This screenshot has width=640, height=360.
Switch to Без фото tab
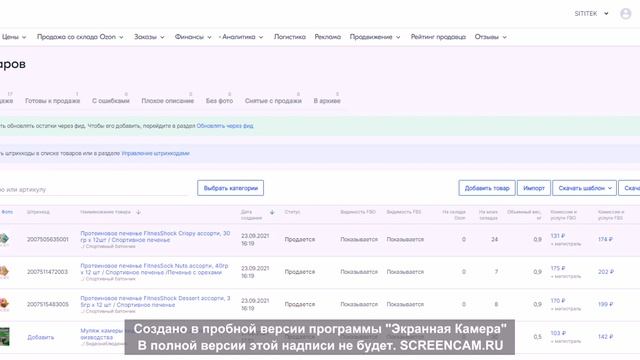(x=219, y=100)
